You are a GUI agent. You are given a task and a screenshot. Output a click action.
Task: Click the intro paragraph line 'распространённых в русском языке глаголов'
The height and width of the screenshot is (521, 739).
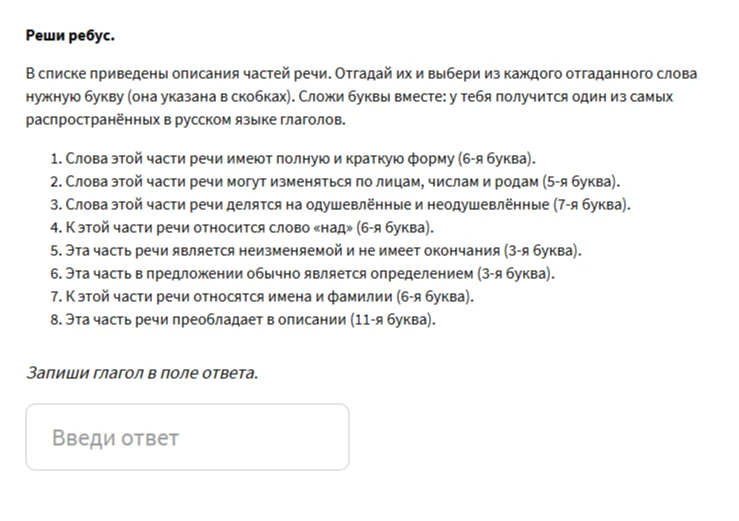[185, 120]
